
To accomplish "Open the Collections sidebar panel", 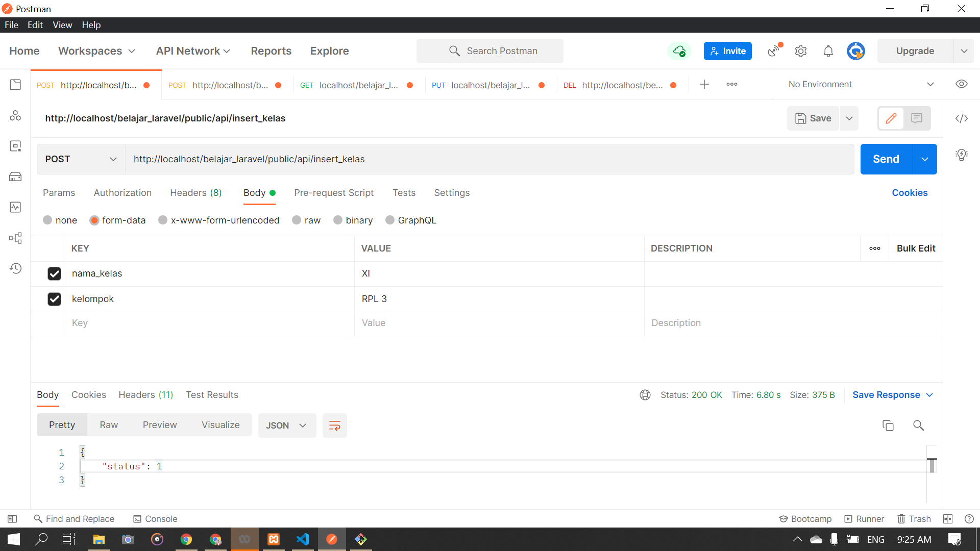I will point(15,85).
